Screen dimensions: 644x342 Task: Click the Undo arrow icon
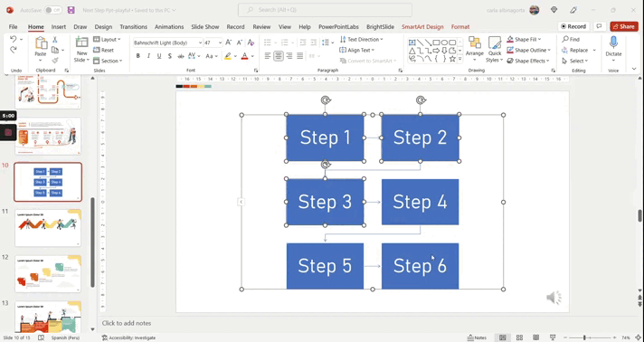[x=14, y=39]
